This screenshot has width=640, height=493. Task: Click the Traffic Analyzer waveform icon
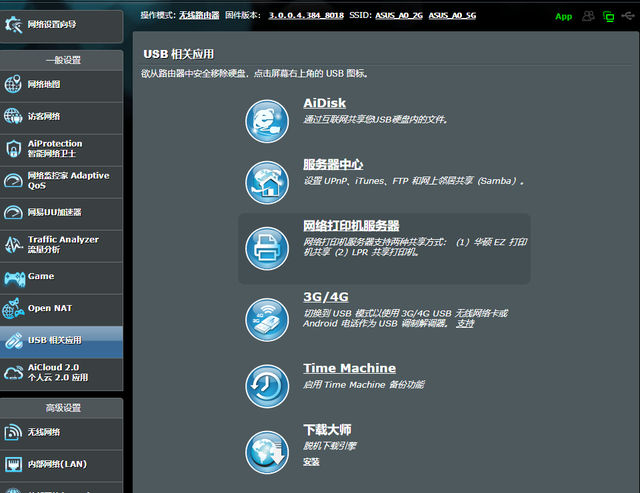pyautogui.click(x=13, y=244)
